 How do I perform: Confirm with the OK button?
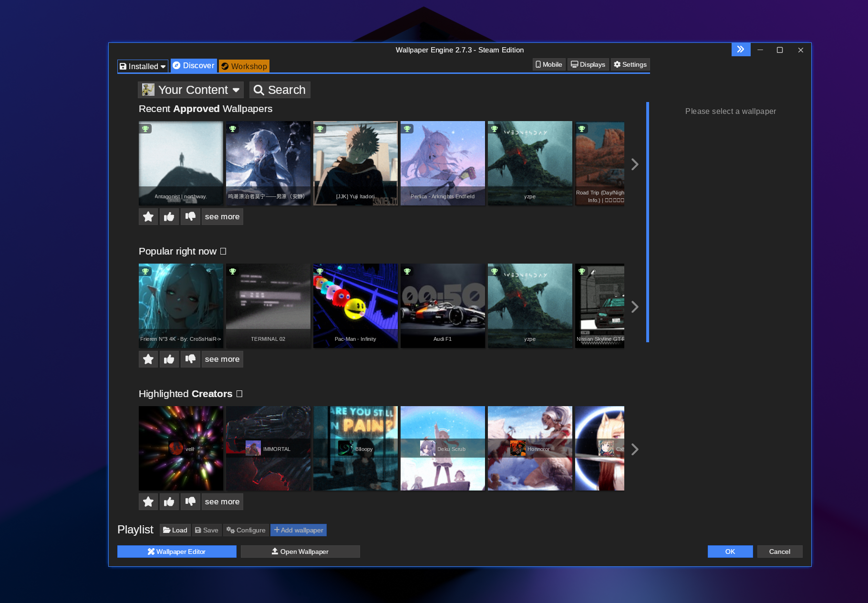pyautogui.click(x=730, y=552)
